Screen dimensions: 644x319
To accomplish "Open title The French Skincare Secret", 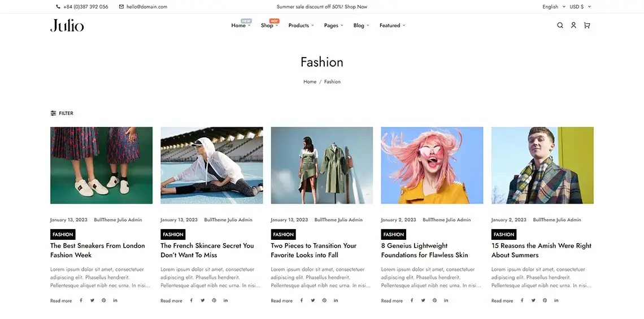I will pyautogui.click(x=207, y=251).
